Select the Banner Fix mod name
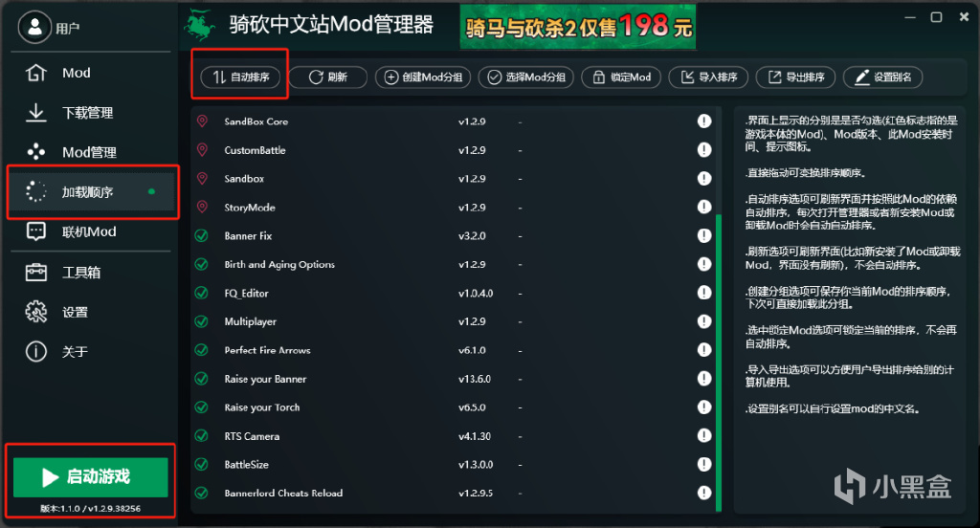 pos(248,235)
